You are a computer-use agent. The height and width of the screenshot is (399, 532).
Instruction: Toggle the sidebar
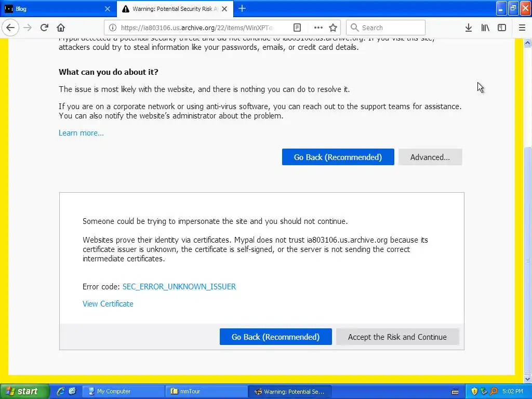[x=502, y=28]
